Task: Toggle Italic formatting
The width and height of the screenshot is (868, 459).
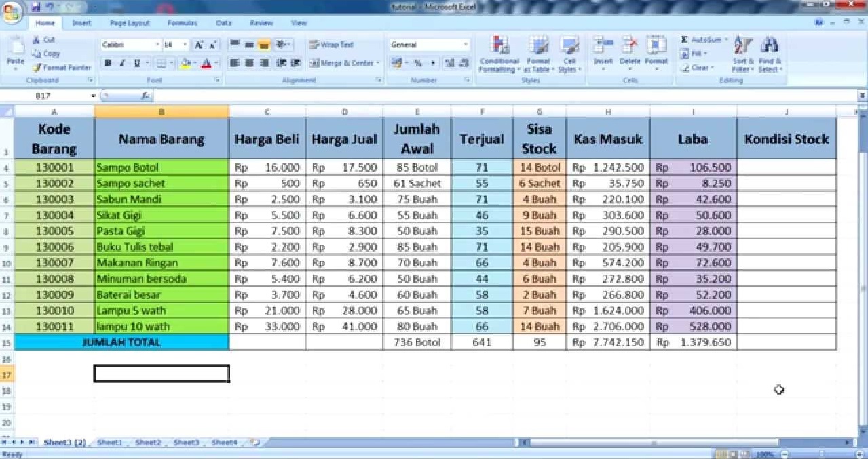Action: tap(122, 63)
